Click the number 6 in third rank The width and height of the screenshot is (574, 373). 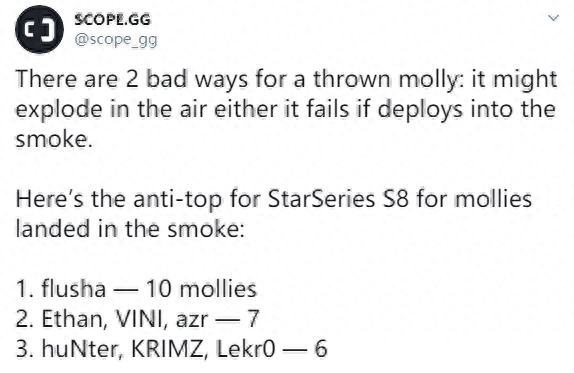tap(321, 348)
